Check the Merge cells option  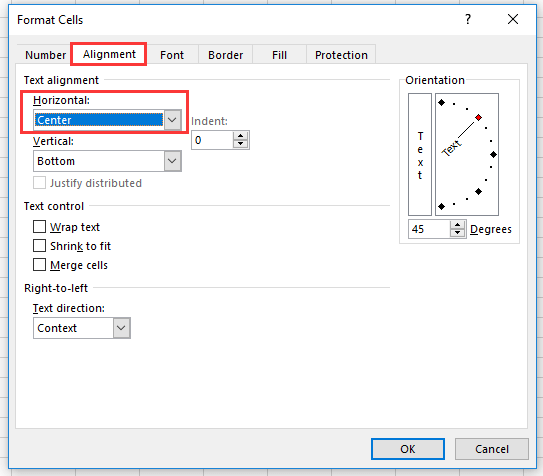coord(39,265)
